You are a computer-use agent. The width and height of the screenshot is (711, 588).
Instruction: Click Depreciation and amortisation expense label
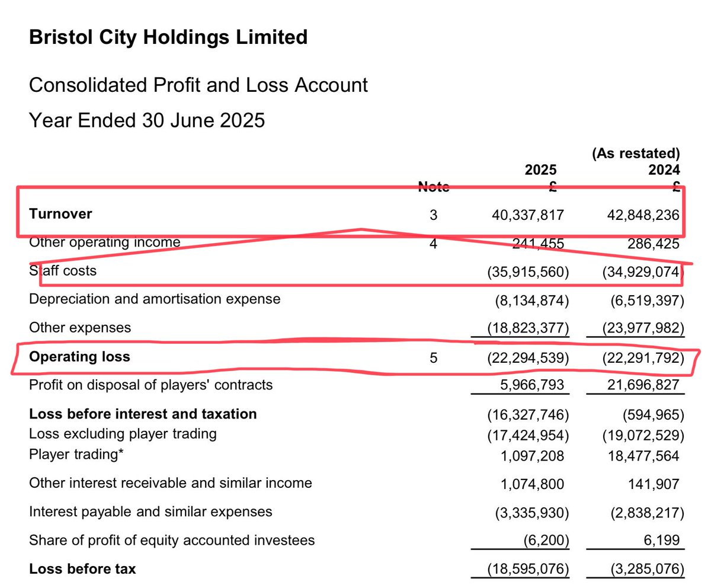(155, 299)
